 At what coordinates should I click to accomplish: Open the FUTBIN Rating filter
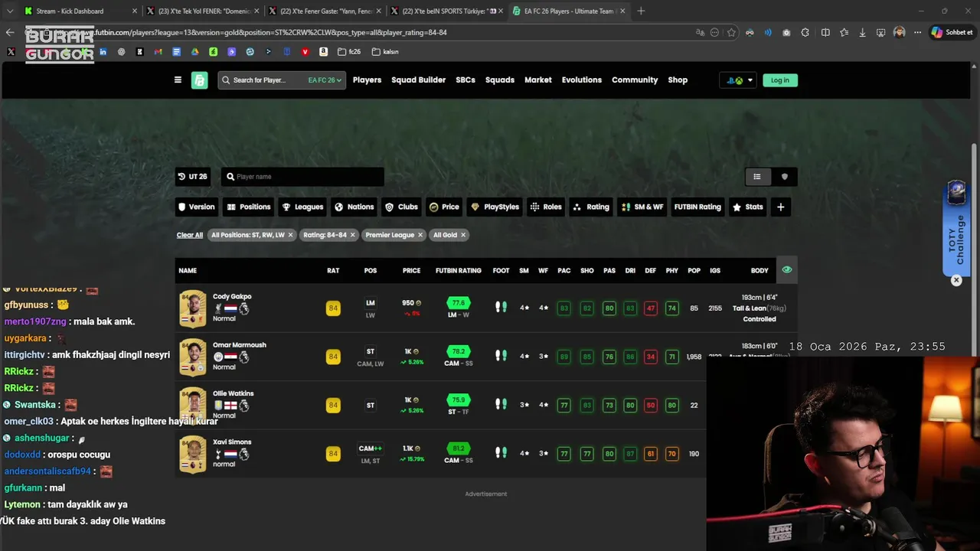coord(697,207)
